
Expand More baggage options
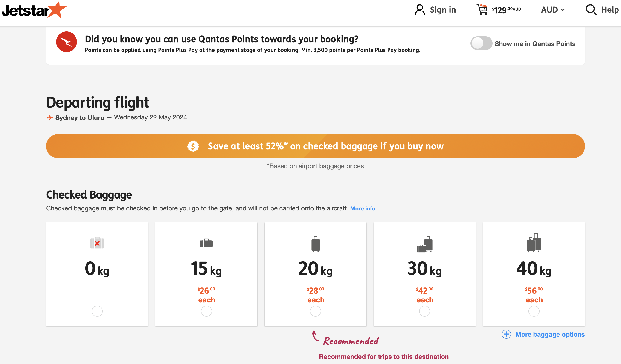tap(550, 334)
